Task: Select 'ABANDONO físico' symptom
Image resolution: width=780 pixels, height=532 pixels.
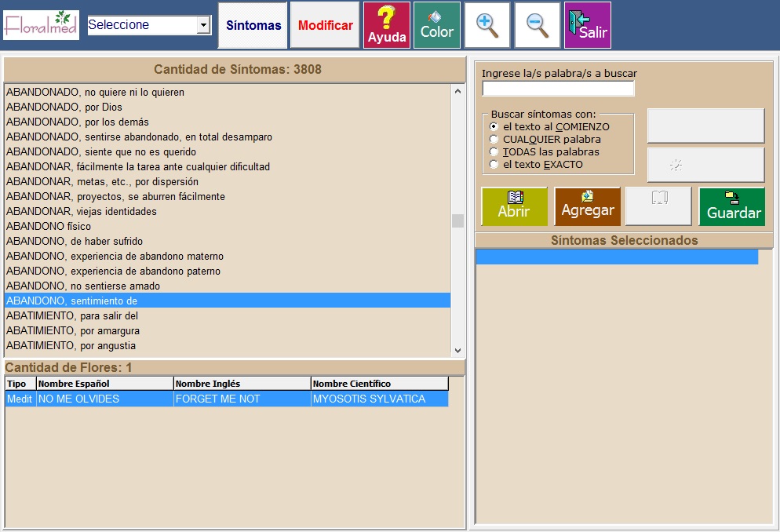Action: (228, 226)
